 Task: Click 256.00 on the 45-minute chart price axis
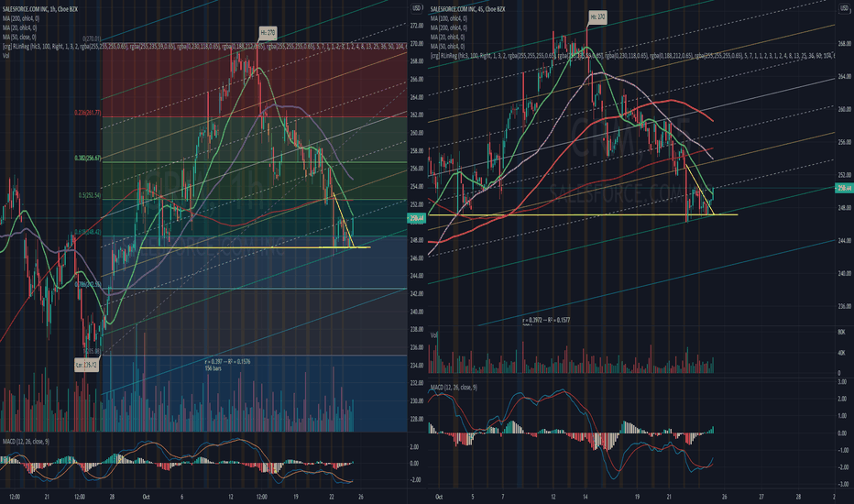[845, 142]
